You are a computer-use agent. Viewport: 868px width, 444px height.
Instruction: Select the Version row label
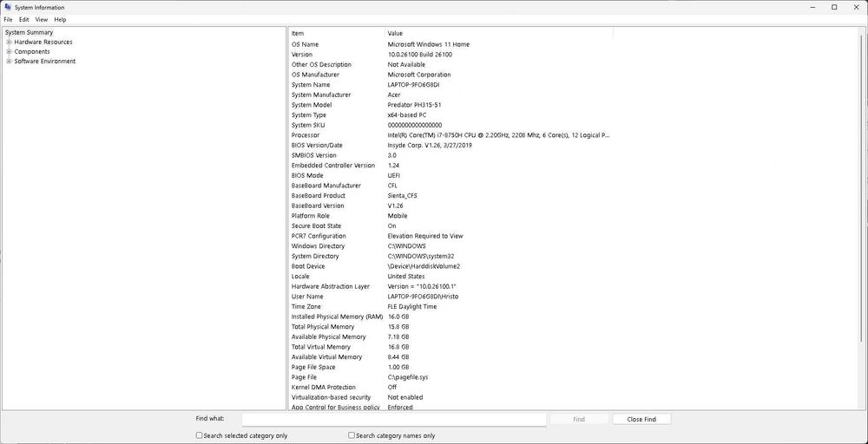302,55
